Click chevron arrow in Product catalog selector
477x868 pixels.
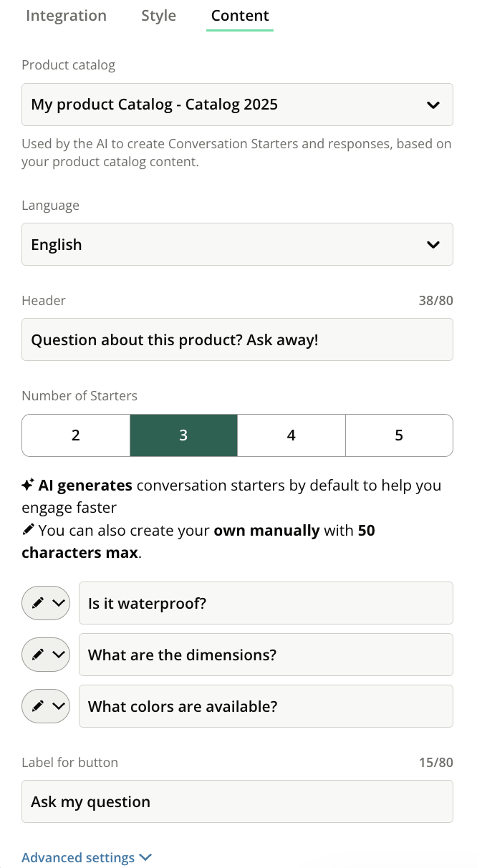point(433,105)
